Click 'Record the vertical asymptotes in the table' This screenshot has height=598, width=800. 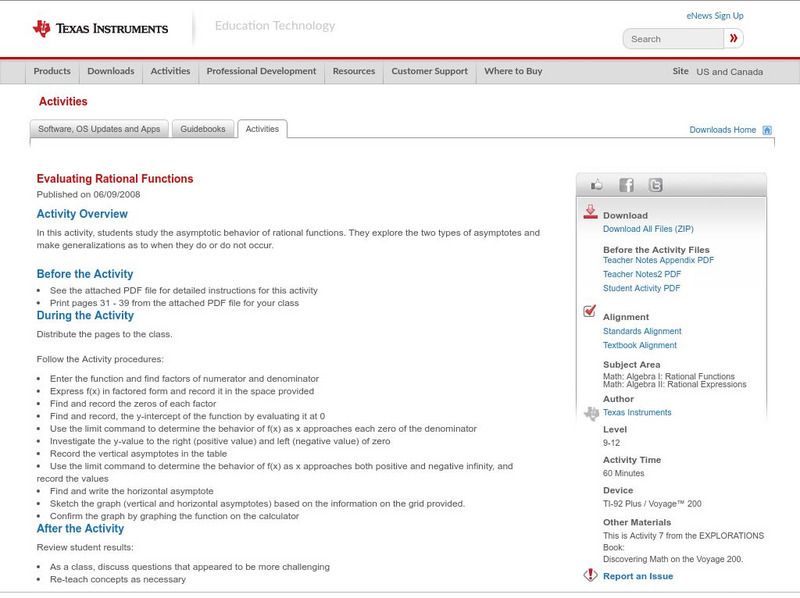(x=138, y=454)
